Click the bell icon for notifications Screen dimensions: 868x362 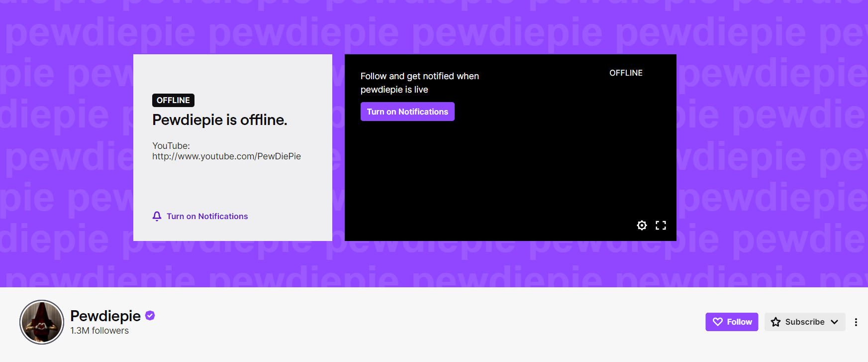pos(157,216)
